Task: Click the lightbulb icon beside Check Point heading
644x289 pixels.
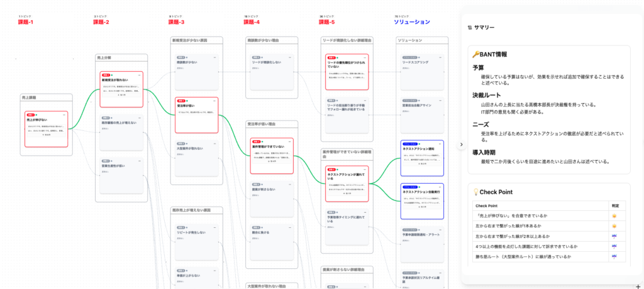Action: click(x=475, y=192)
